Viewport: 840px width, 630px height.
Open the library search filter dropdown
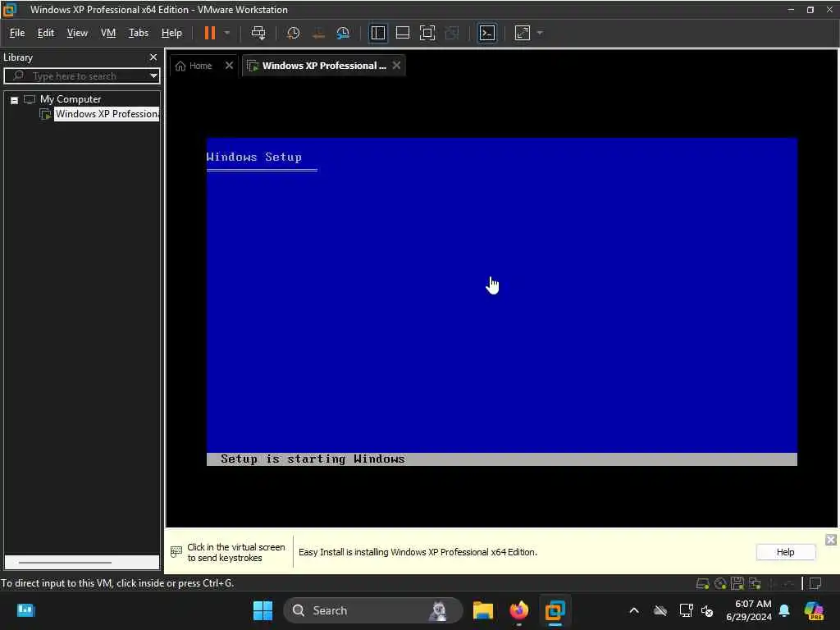pyautogui.click(x=153, y=76)
